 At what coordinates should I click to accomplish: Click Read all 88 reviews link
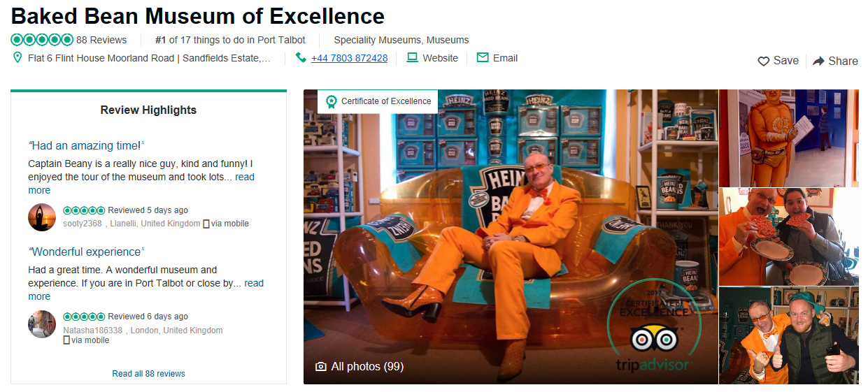point(148,374)
